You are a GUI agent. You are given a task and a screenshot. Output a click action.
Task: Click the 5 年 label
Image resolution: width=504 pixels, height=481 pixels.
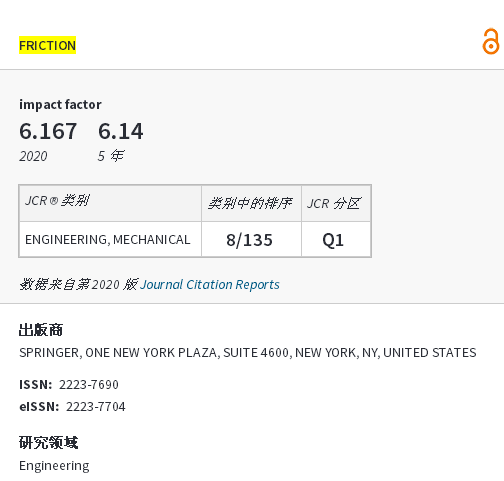pos(111,156)
